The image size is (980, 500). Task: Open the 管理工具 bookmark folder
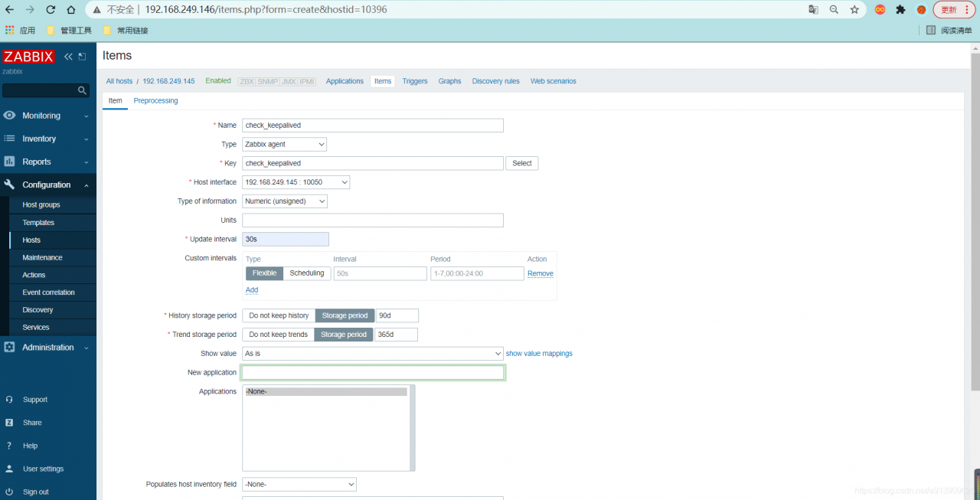click(69, 31)
